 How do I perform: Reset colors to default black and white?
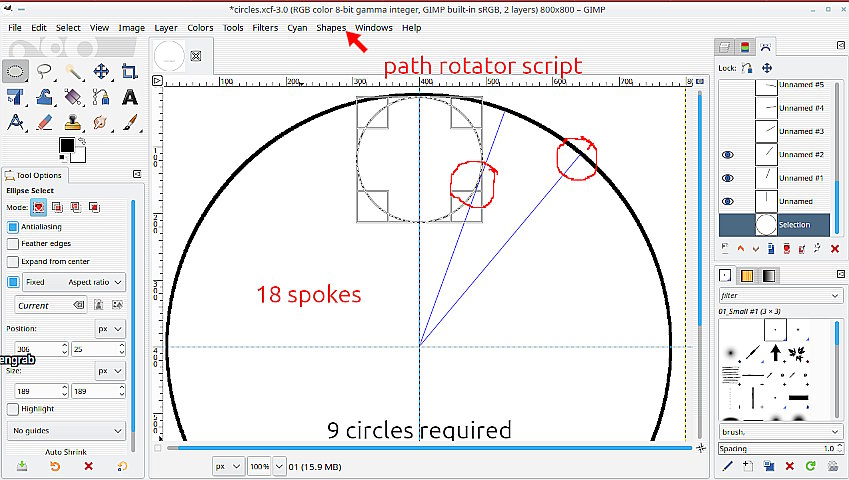pos(63,158)
